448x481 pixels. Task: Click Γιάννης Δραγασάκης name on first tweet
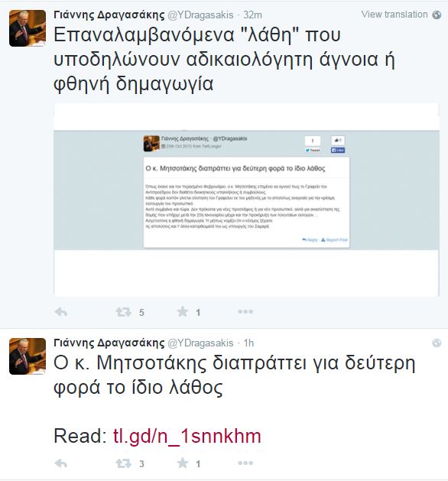(109, 15)
